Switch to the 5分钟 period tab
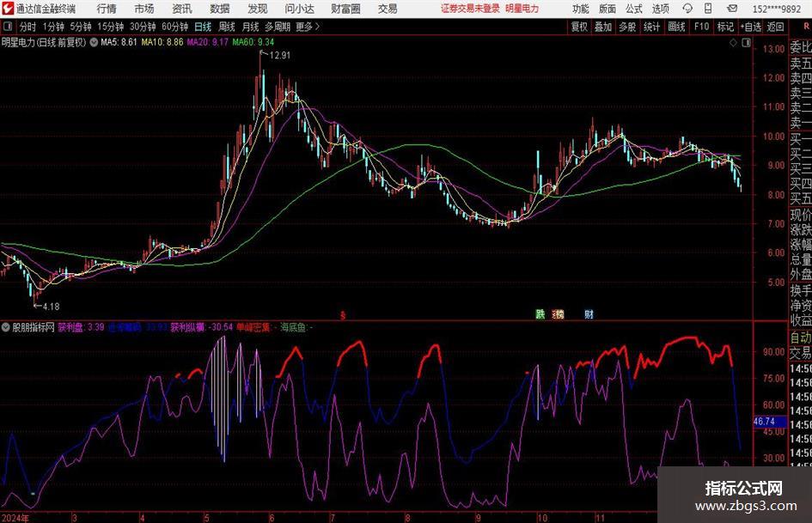812x523 pixels. (80, 27)
